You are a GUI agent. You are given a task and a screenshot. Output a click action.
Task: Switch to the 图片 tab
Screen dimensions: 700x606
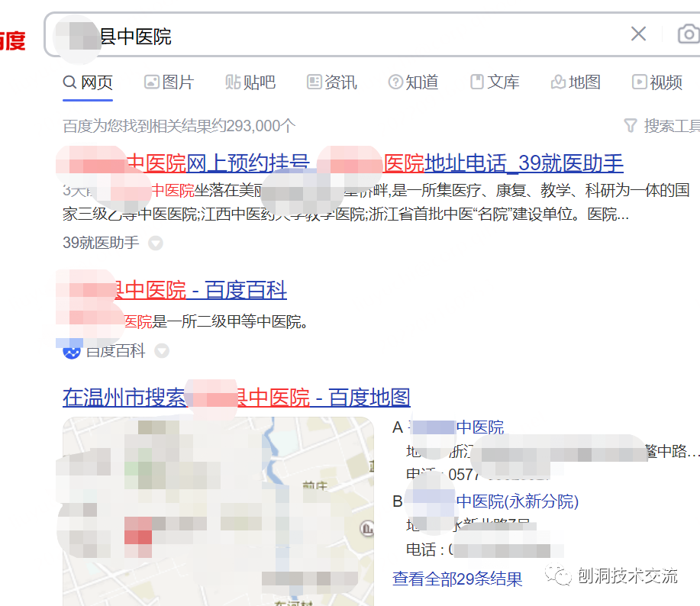169,82
